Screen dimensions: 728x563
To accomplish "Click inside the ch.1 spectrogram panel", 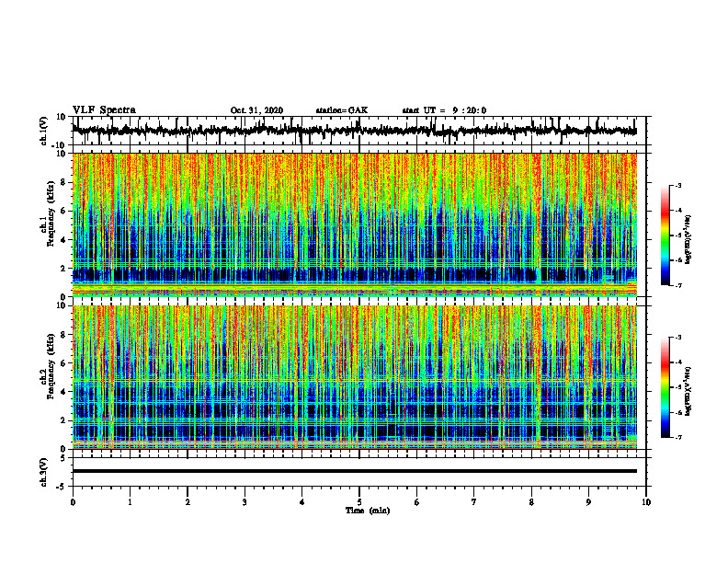I will (x=354, y=224).
